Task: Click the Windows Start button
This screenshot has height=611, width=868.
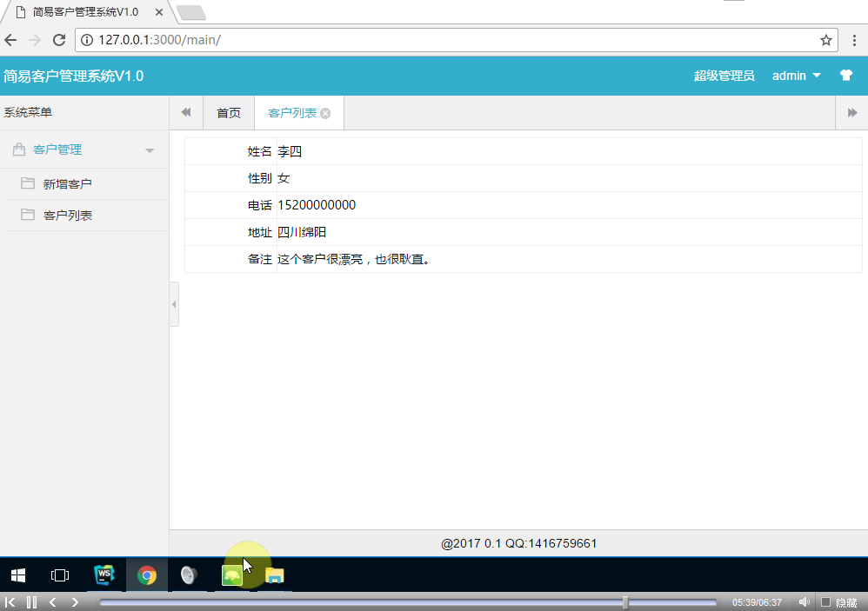Action: click(17, 574)
